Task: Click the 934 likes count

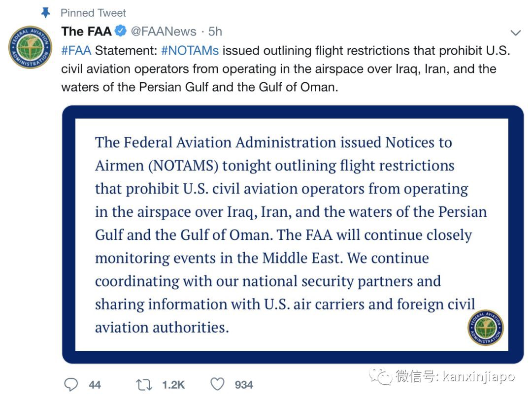Action: click(x=244, y=385)
